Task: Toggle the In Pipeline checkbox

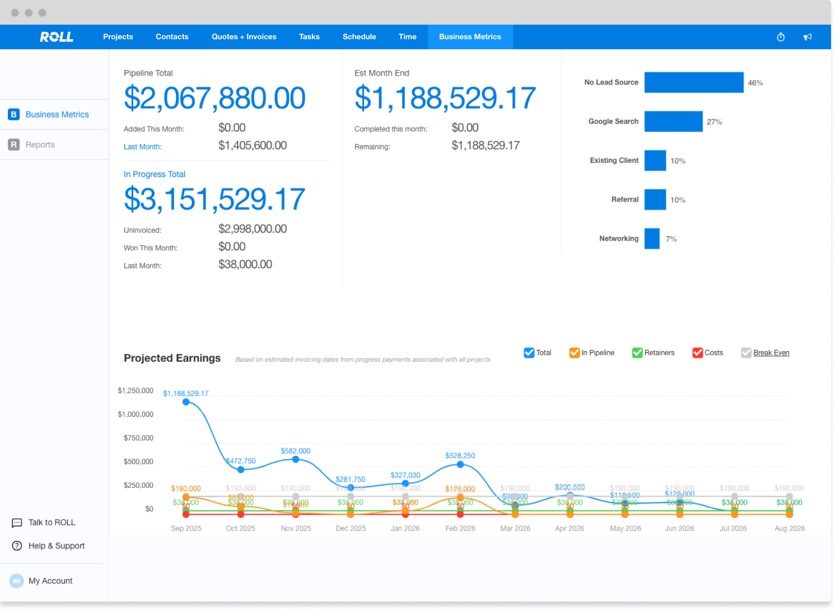Action: [574, 353]
